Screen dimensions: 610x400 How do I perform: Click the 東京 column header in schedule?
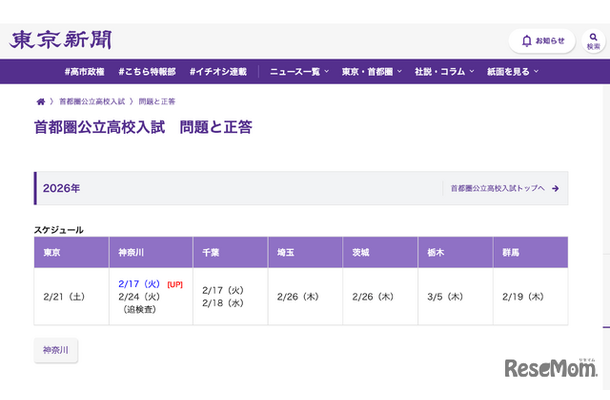[52, 252]
